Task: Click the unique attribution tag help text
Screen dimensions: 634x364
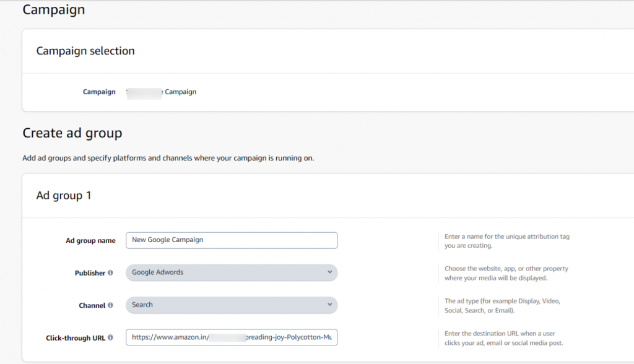Action: (x=507, y=241)
